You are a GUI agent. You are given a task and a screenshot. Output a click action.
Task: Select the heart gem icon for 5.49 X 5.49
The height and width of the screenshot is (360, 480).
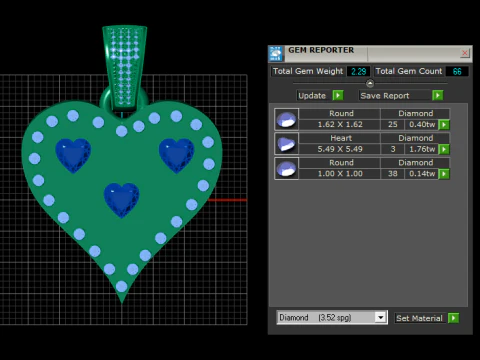[286, 144]
